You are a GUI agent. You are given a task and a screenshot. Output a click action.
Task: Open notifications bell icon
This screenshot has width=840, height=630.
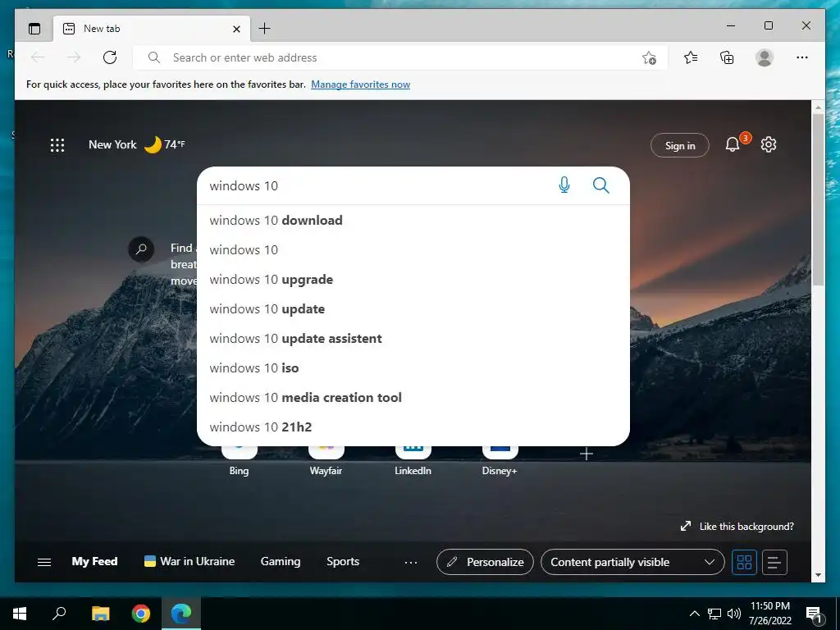pos(733,144)
